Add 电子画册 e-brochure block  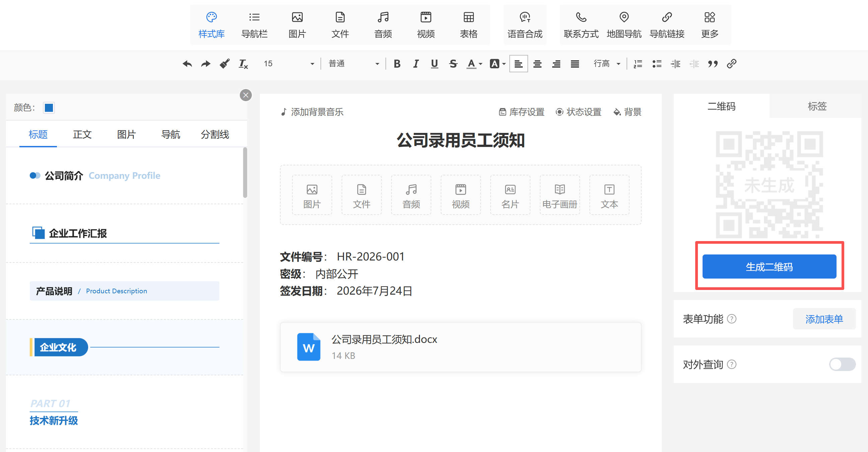(x=560, y=195)
